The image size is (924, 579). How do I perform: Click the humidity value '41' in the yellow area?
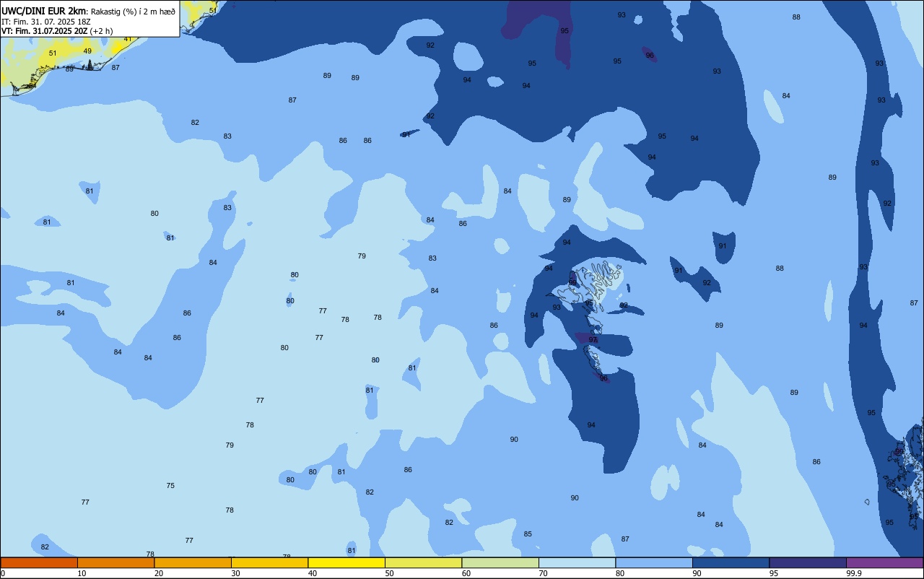coord(128,39)
